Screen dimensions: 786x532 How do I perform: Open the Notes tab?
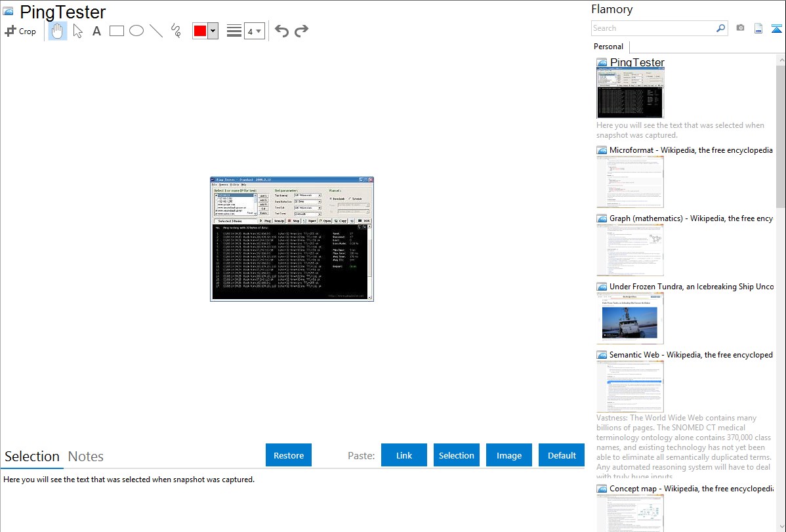tap(86, 457)
